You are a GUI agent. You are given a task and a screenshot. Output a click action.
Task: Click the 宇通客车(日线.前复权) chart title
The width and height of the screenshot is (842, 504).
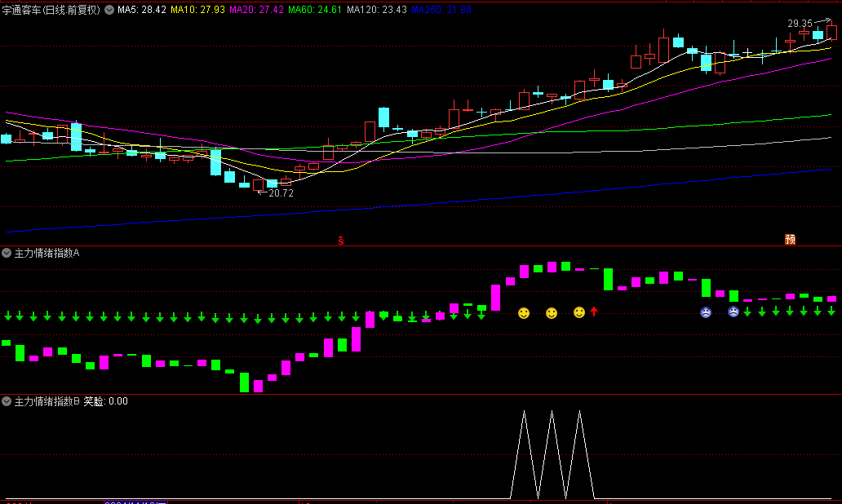coord(51,10)
